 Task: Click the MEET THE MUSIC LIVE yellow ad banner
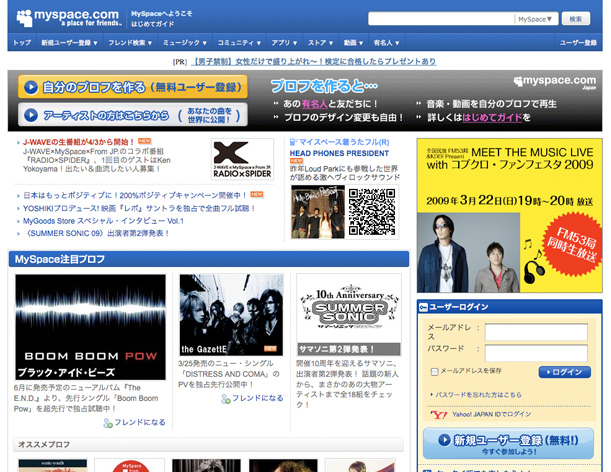(x=509, y=215)
